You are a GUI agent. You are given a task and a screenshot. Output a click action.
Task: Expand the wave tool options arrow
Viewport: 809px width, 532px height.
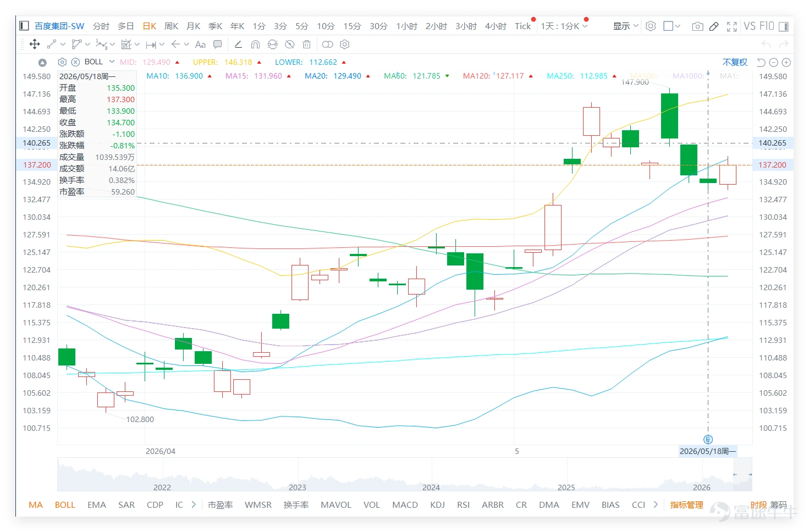(112, 45)
